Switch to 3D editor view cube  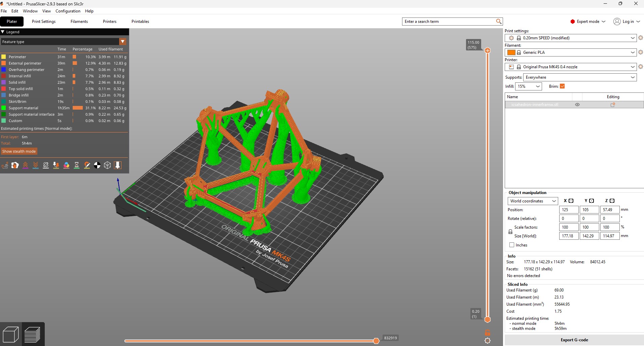click(10, 335)
